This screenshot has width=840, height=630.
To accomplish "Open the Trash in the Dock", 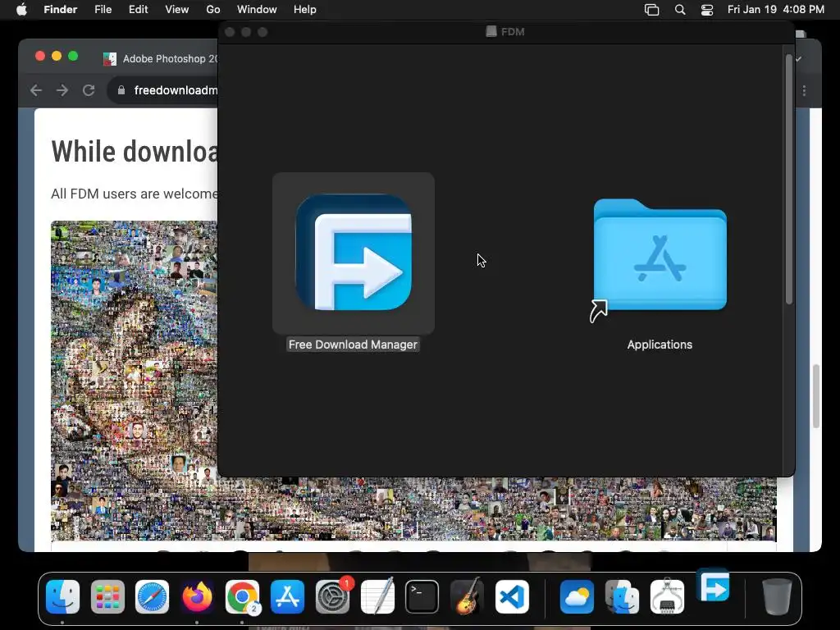I will tap(777, 596).
